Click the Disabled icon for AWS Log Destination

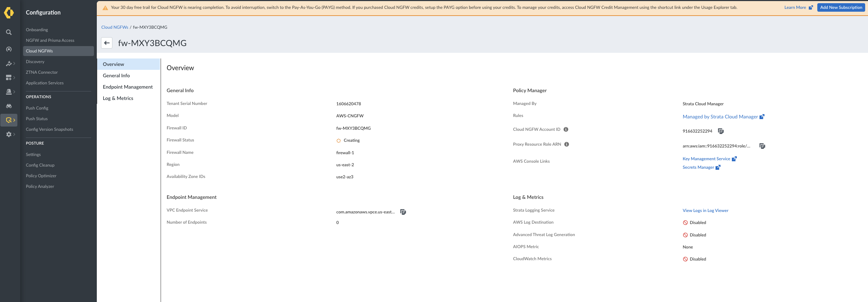[x=685, y=223]
